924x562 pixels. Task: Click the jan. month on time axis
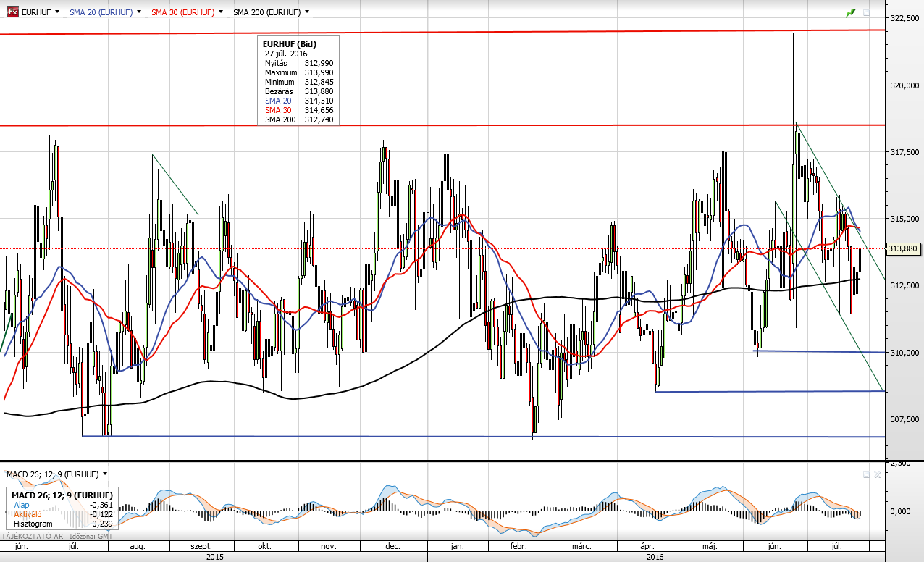coord(457,547)
